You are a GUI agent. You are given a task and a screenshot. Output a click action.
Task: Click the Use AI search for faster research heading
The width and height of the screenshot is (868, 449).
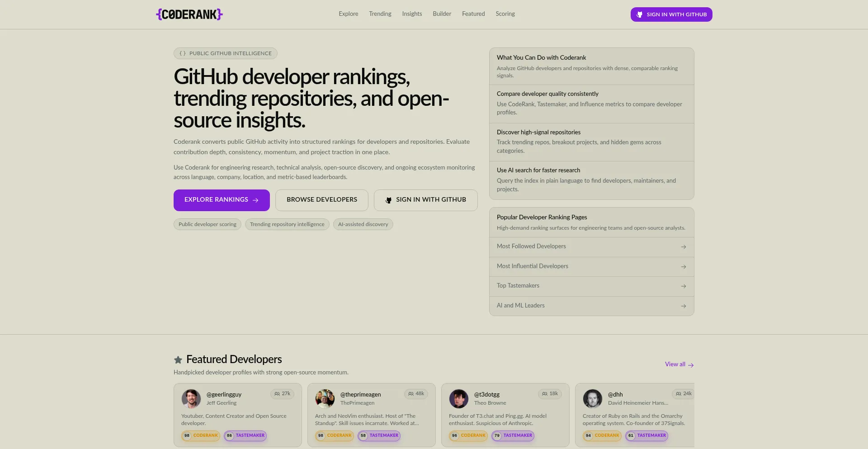(x=538, y=170)
